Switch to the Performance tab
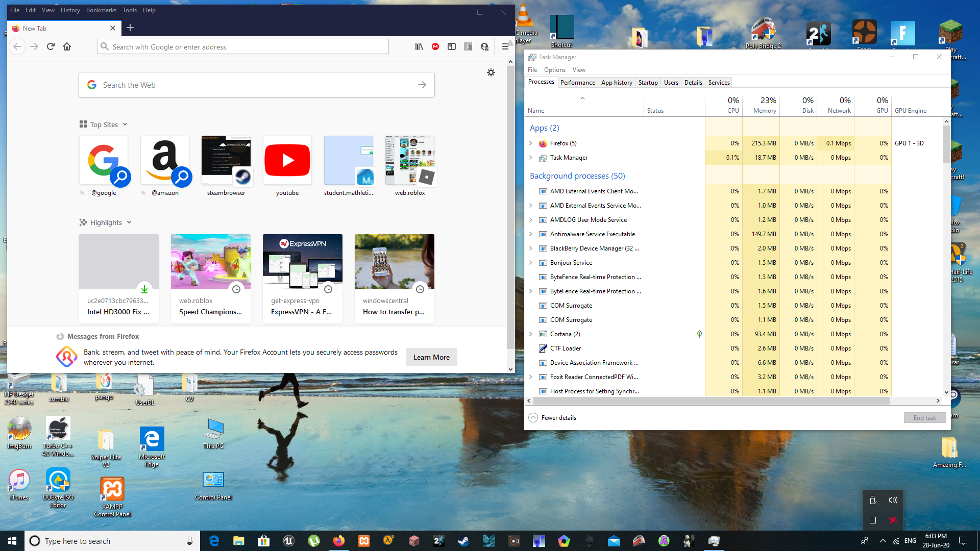This screenshot has width=980, height=551. tap(577, 82)
